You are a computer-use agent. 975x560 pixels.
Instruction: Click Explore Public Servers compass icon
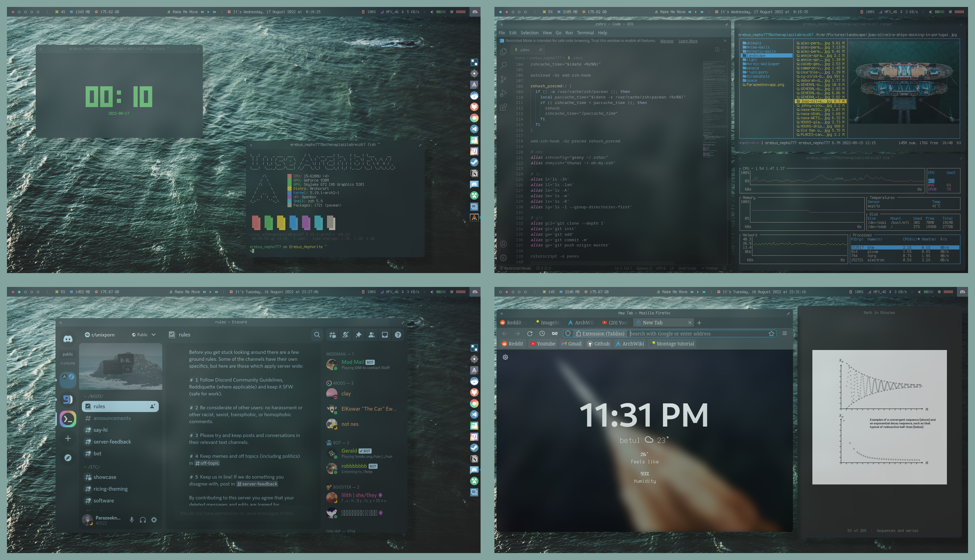68,457
